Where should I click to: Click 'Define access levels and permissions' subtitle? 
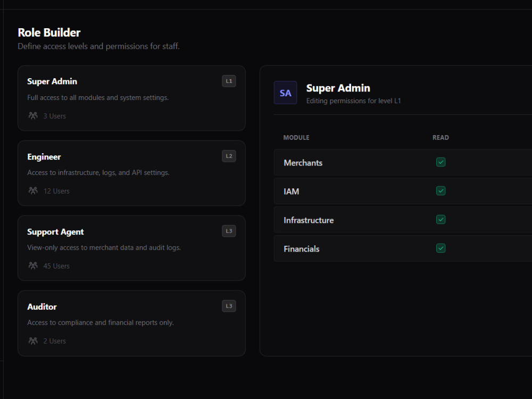(x=99, y=46)
